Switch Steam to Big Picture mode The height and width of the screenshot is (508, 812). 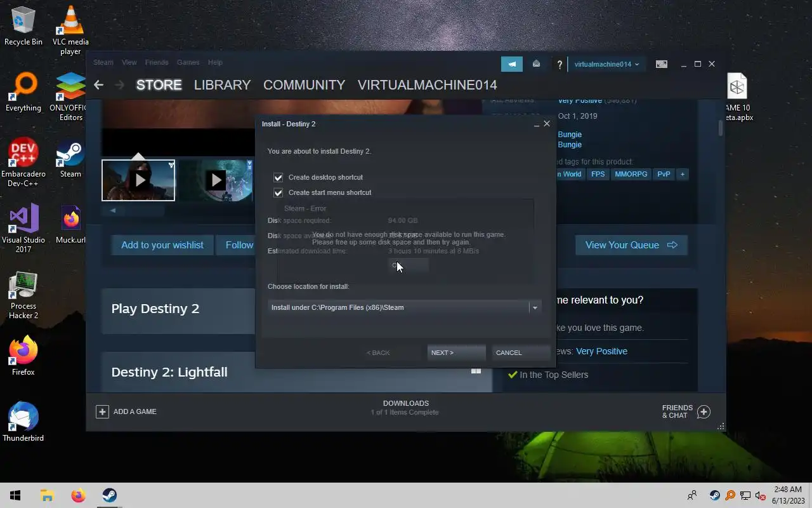click(x=662, y=64)
